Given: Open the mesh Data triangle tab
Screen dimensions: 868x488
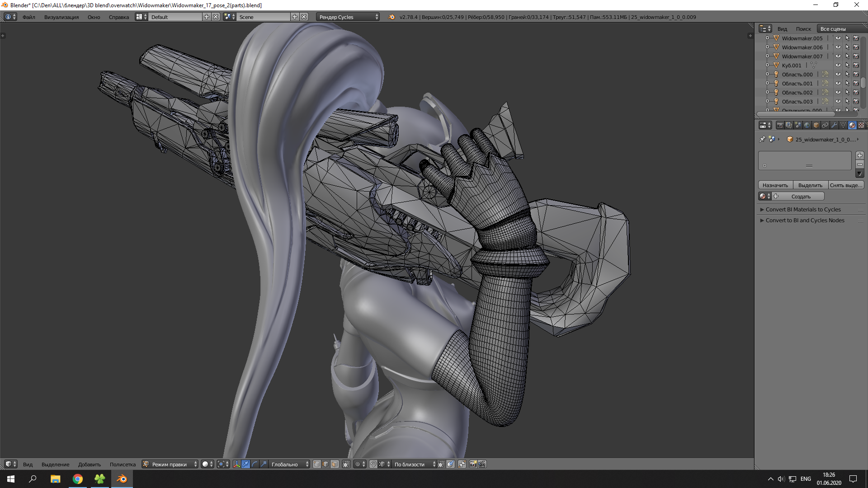Looking at the screenshot, I should (843, 125).
